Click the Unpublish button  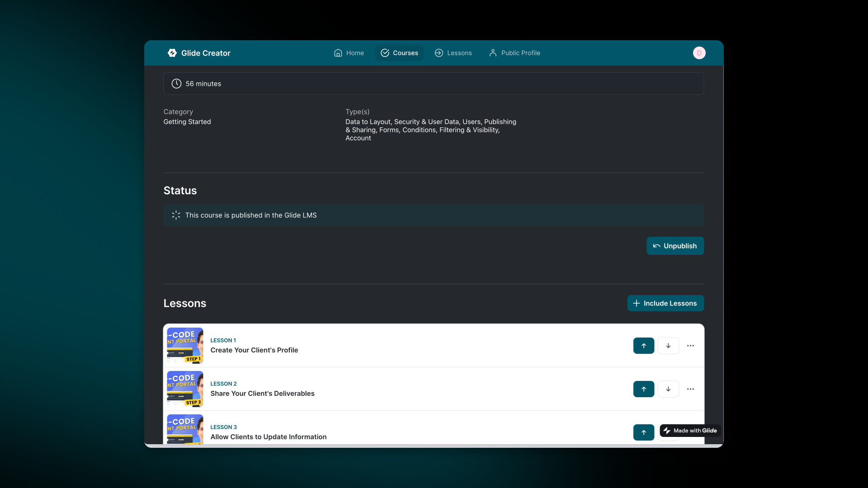[x=675, y=246]
